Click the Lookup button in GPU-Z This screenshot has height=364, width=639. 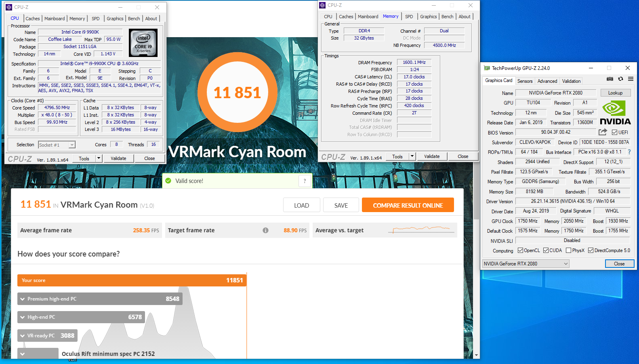[616, 93]
